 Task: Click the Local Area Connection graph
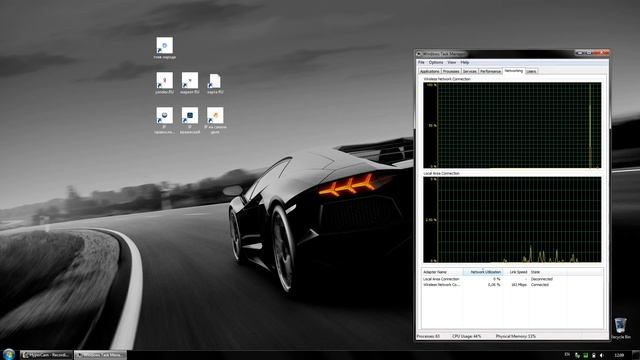pos(512,220)
